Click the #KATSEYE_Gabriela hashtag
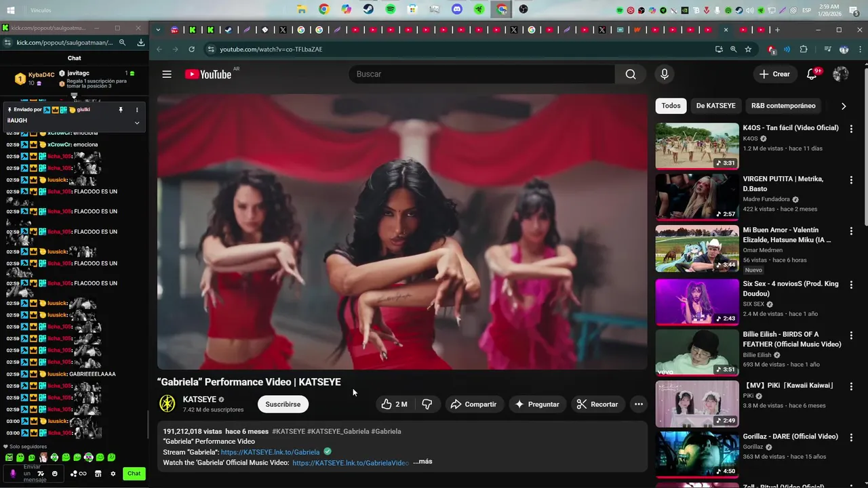 point(338,431)
